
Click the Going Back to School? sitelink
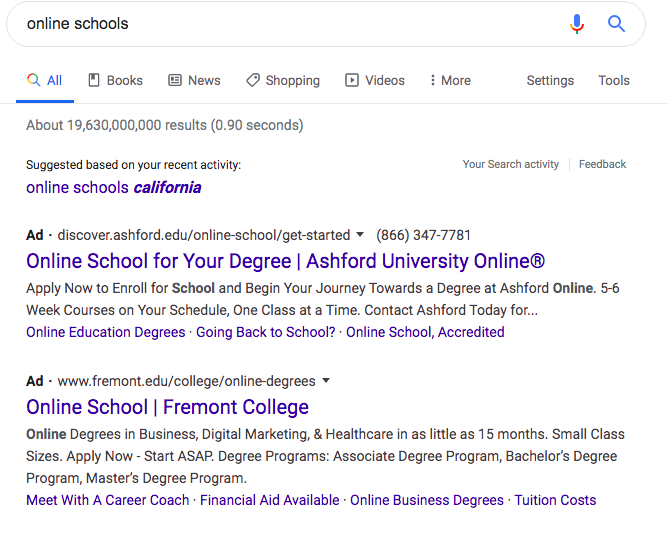(x=265, y=332)
